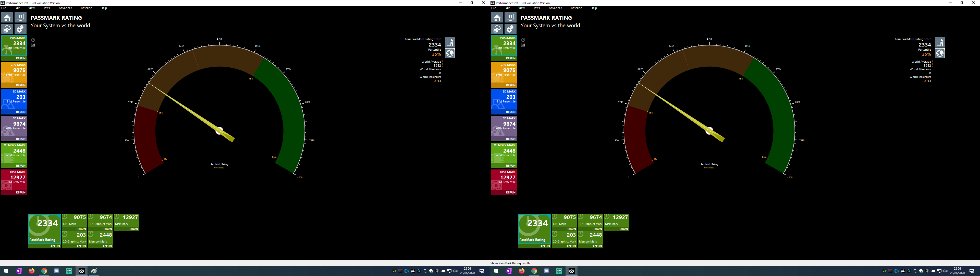
Task: Click the globe icon in left window
Action: 450,53
